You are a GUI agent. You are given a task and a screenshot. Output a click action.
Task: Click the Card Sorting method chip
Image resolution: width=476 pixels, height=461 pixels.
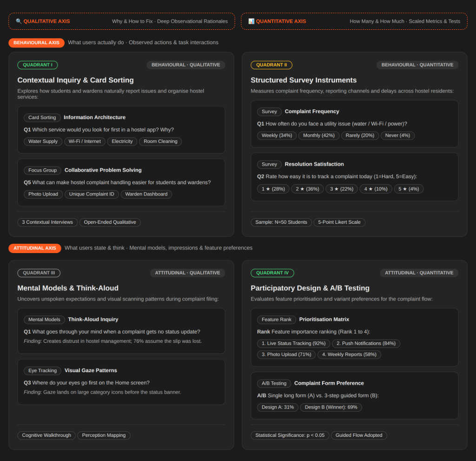tap(42, 118)
